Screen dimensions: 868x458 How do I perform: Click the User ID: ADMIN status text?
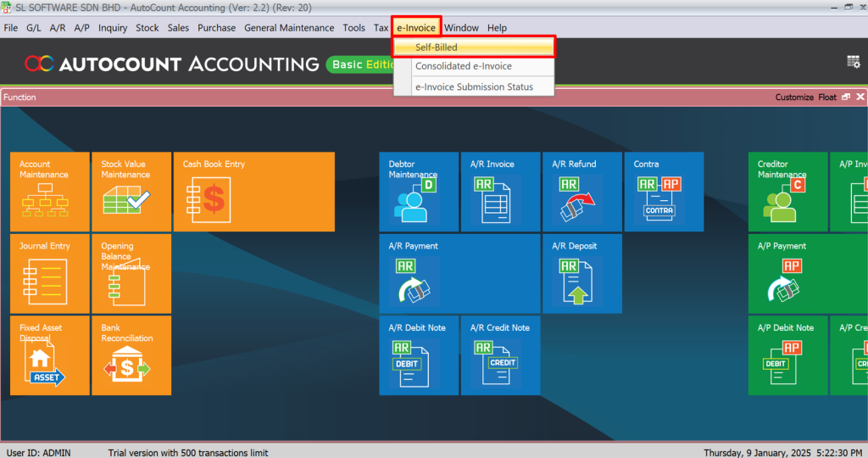click(x=38, y=452)
